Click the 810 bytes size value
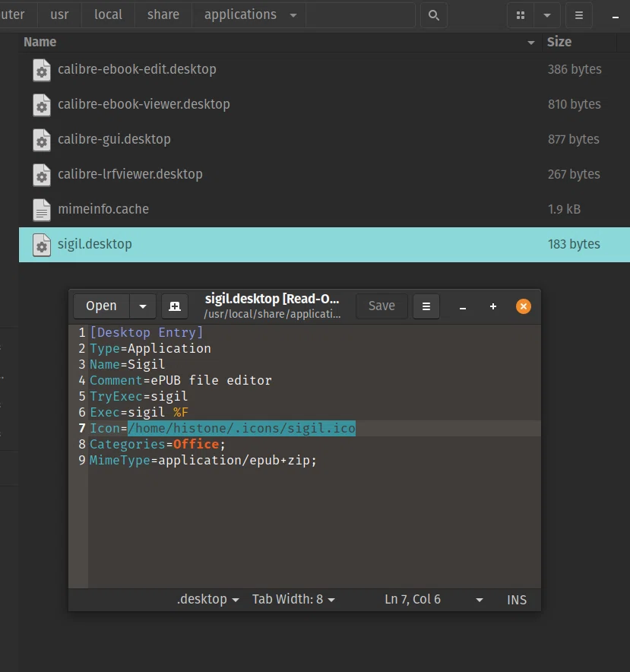The image size is (630, 672). coord(575,105)
